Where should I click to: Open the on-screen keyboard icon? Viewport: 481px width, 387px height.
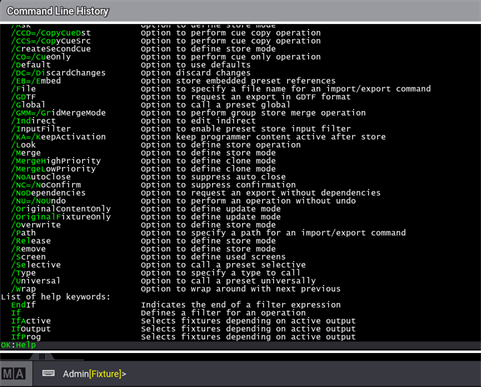tap(49, 373)
